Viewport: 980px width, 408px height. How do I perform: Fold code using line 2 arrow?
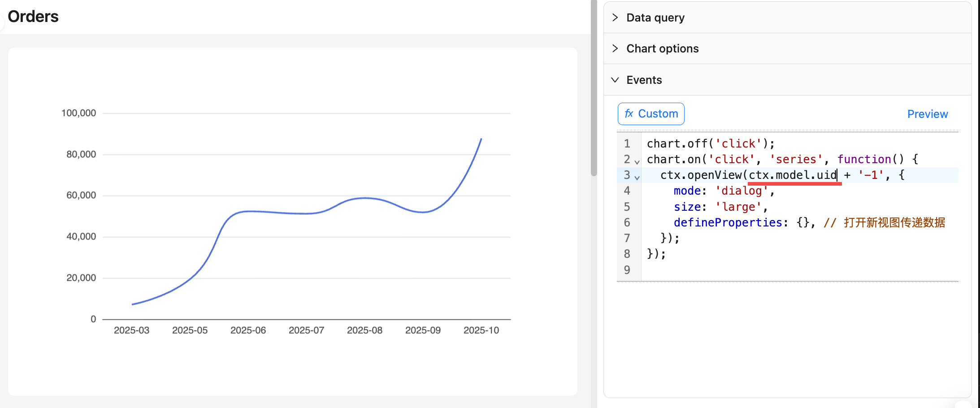(x=637, y=161)
